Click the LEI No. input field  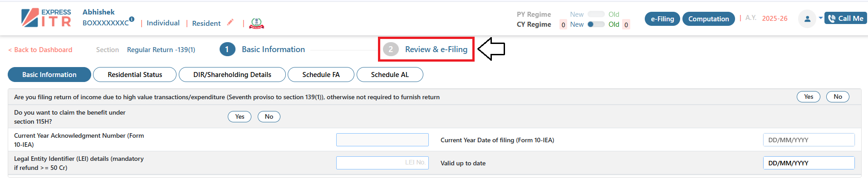pos(382,163)
